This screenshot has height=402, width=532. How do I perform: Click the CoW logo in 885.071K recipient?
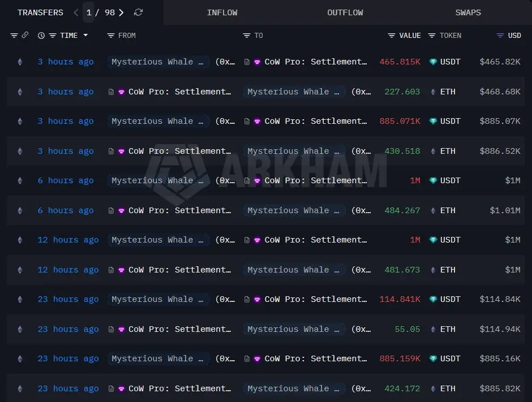pos(257,121)
